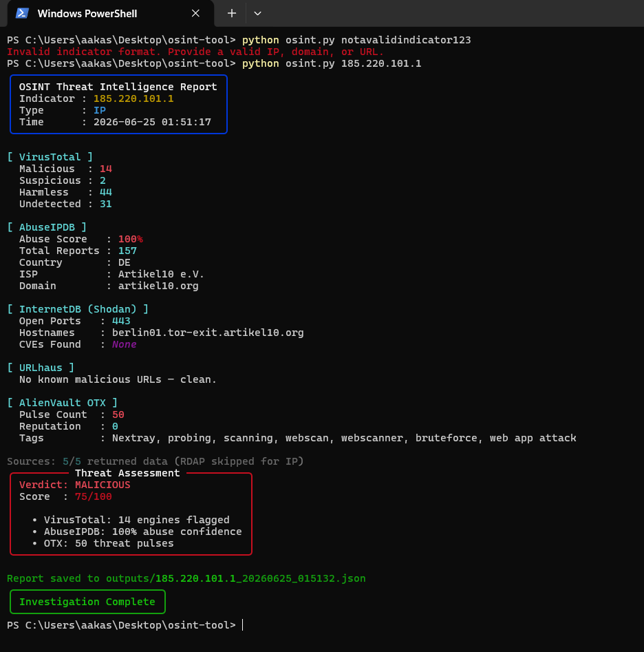Click the '[ AlienVault OTX ]' section header
This screenshot has width=644, height=652.
[63, 403]
